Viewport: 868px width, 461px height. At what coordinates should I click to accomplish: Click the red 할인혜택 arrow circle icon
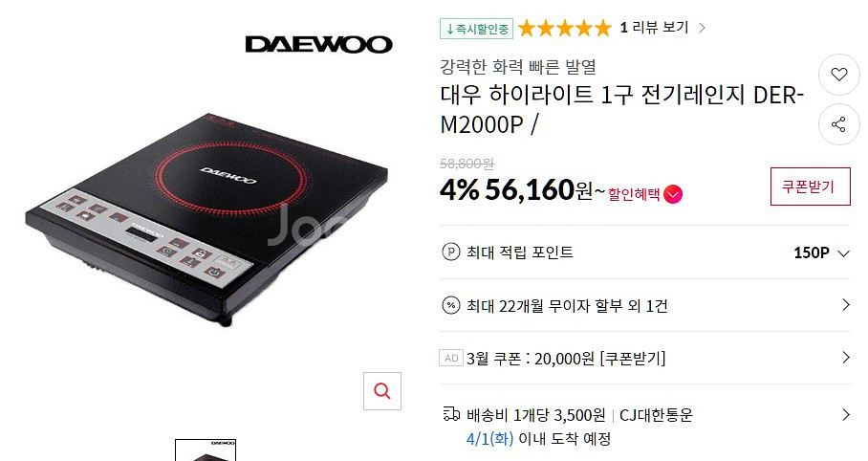673,194
